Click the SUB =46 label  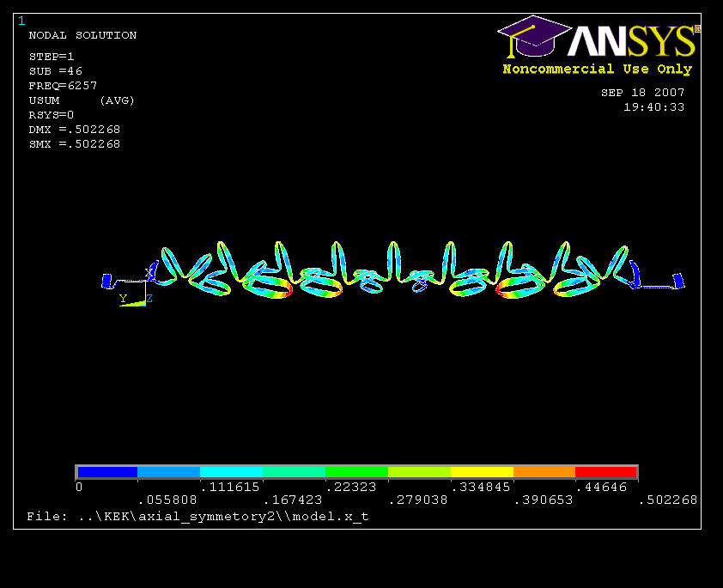coord(55,71)
